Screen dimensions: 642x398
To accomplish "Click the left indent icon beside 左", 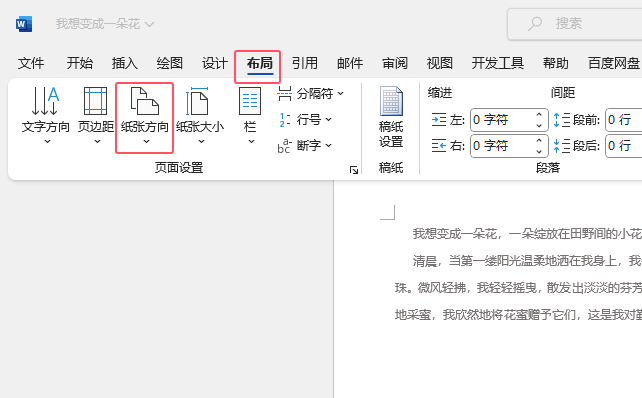I will (439, 120).
